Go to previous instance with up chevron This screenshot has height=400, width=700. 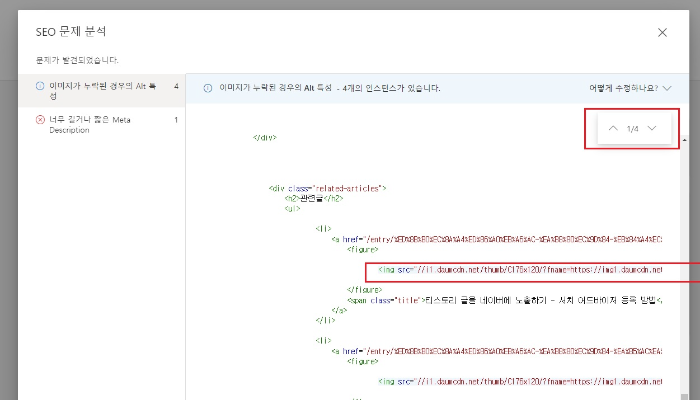pos(613,129)
